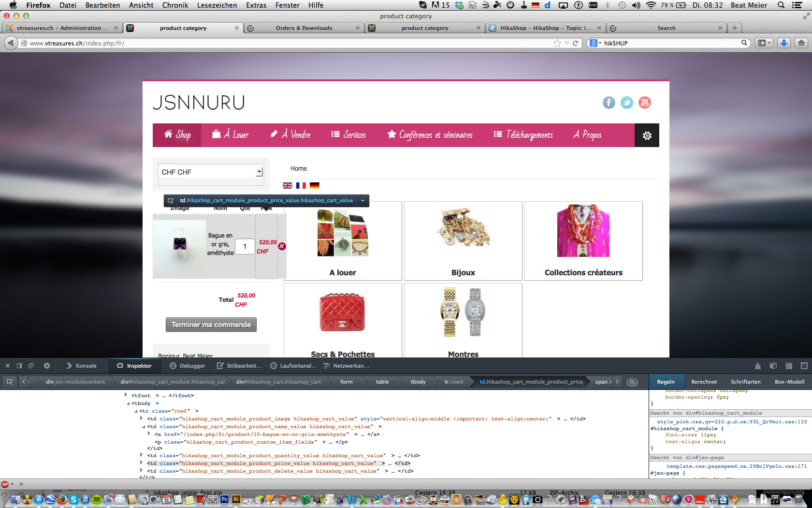Open the Wi-Fi status menu
The width and height of the screenshot is (812, 508).
[x=651, y=5]
